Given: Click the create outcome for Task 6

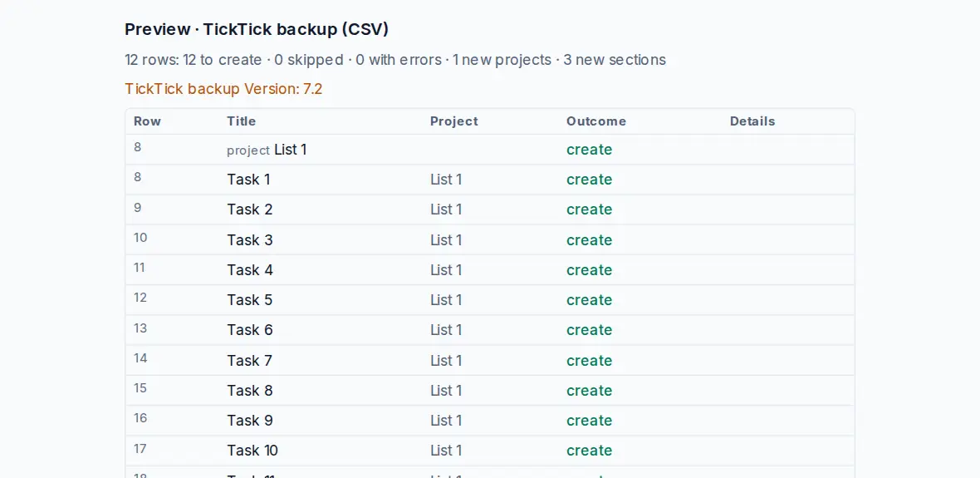Looking at the screenshot, I should [590, 330].
